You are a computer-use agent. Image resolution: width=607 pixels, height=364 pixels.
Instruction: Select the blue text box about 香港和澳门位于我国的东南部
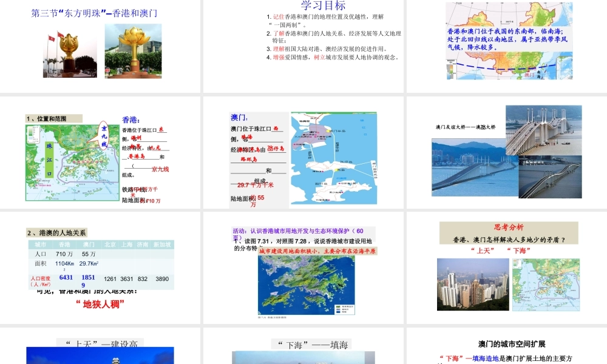click(x=507, y=39)
